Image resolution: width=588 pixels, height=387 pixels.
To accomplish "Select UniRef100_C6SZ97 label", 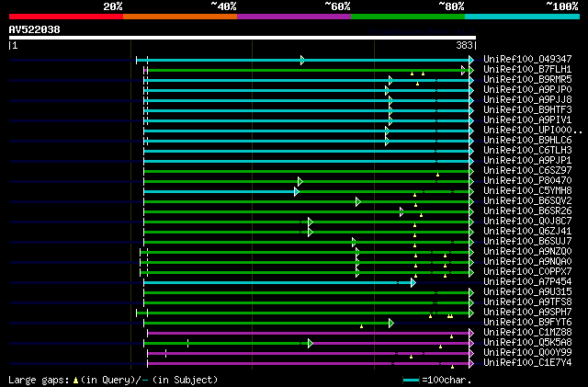I will pyautogui.click(x=527, y=171).
